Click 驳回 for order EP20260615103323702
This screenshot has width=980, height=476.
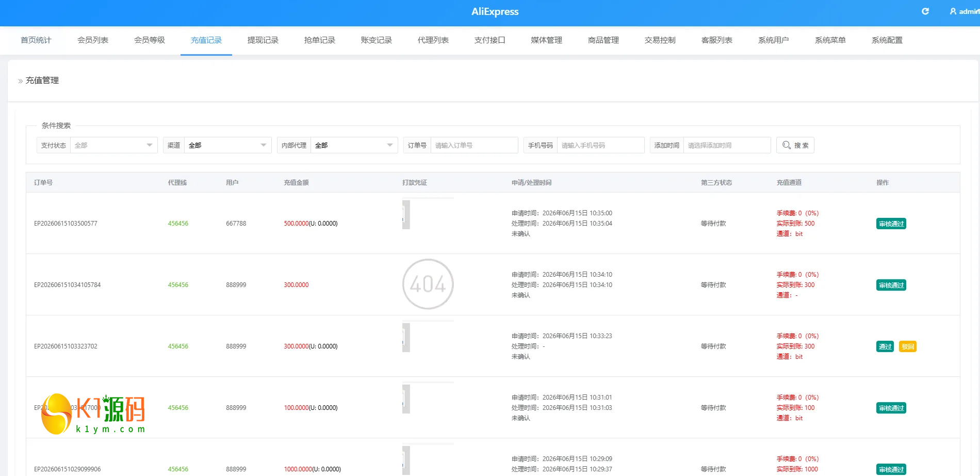click(x=908, y=346)
